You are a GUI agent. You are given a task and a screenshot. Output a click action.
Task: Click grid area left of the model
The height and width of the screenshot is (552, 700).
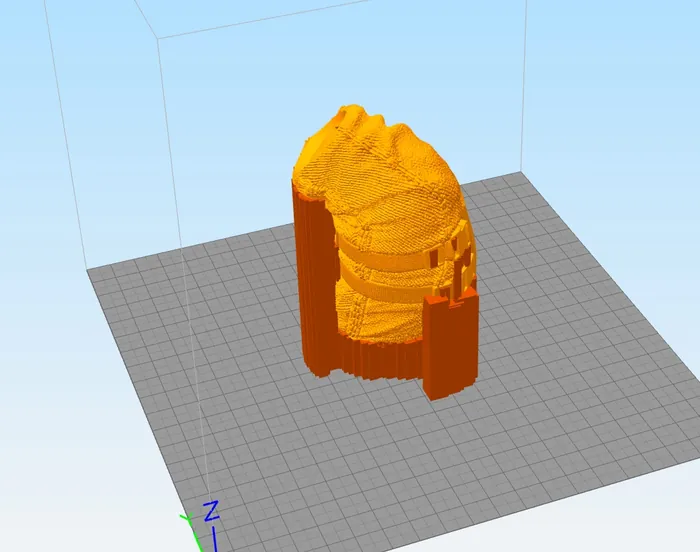click(x=200, y=320)
